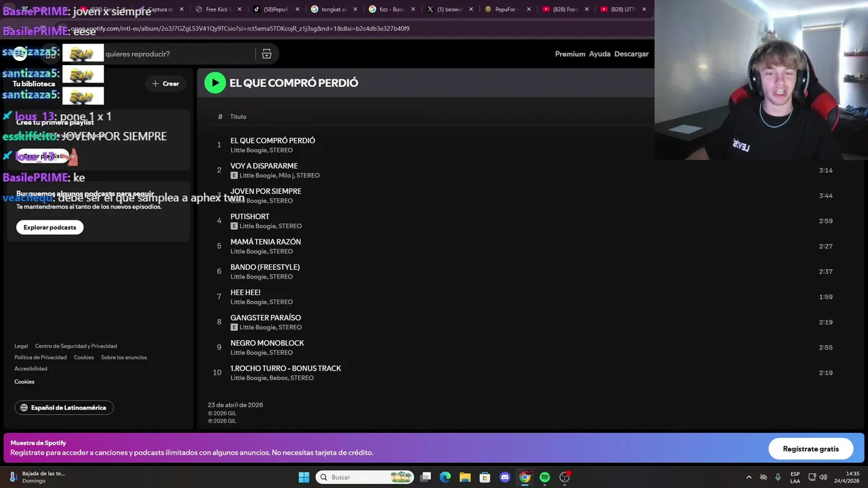Image resolution: width=868 pixels, height=488 pixels.
Task: Click Google Chrome icon on the taskbar
Action: (x=525, y=477)
